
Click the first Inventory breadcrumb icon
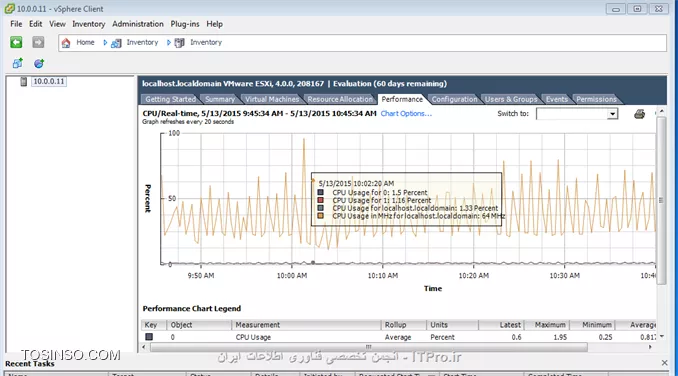click(116, 43)
